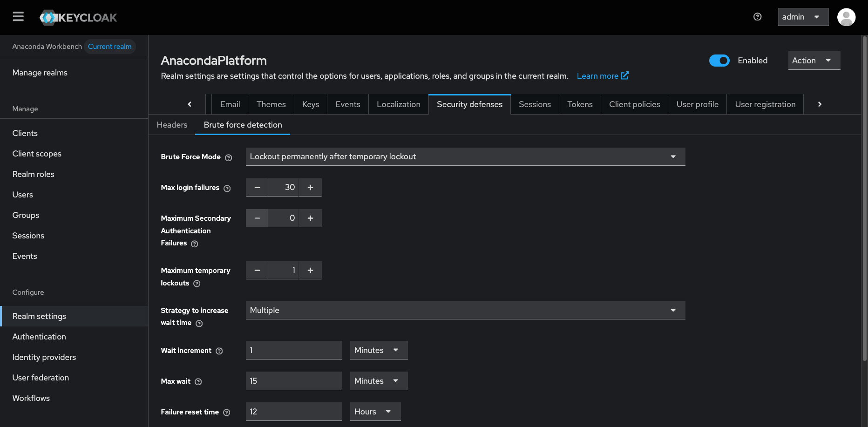Screen dimensions: 868x427
Task: Open the help icon in header
Action: click(758, 17)
